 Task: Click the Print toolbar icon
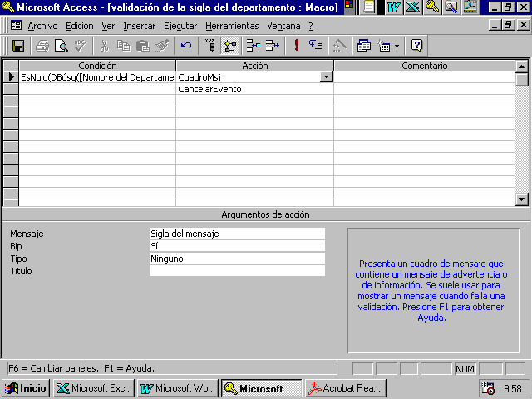[42, 46]
